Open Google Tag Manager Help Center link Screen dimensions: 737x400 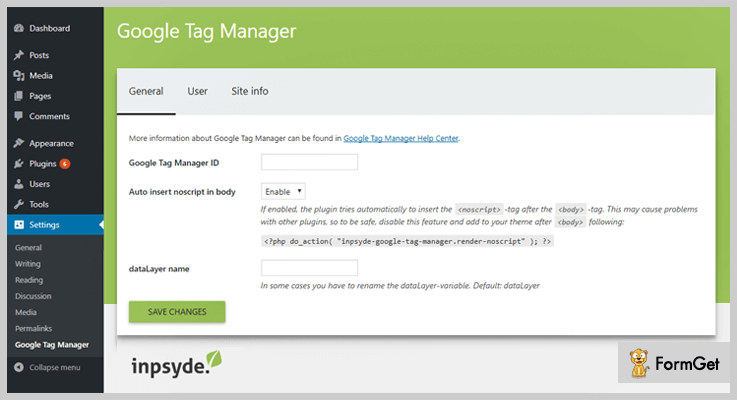400,138
